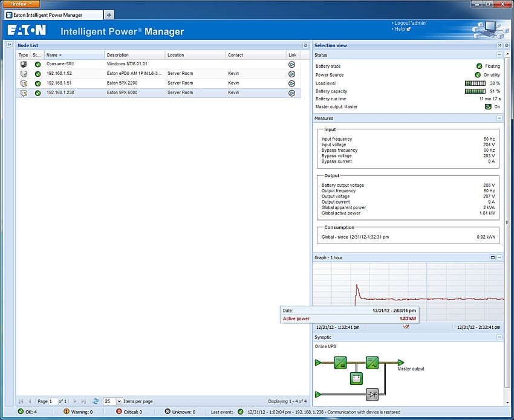Click the Warning status icon in the status bar
The height and width of the screenshot is (420, 514).
[x=67, y=412]
